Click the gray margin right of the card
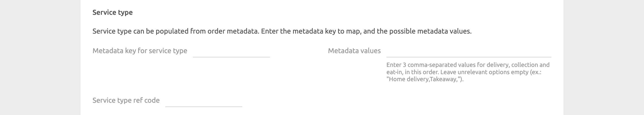Image resolution: width=644 pixels, height=115 pixels. click(604, 58)
